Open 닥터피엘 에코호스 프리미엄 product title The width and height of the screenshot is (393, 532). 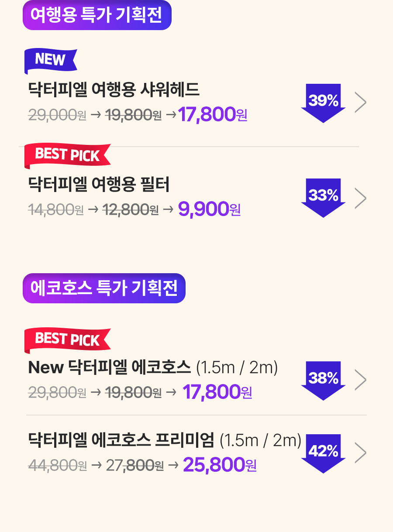click(x=165, y=440)
